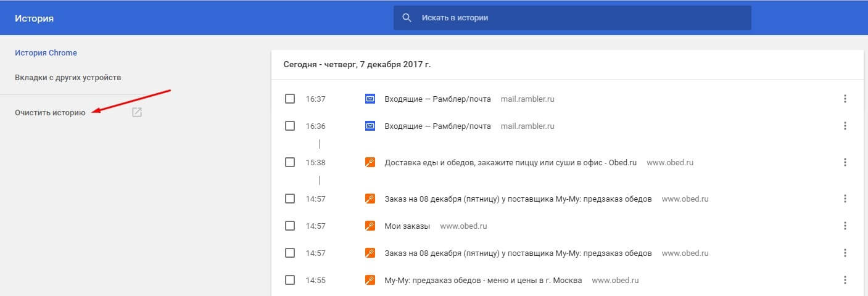Click the magnifier icon in the search bar
Image resolution: width=868 pixels, height=296 pixels.
[407, 18]
